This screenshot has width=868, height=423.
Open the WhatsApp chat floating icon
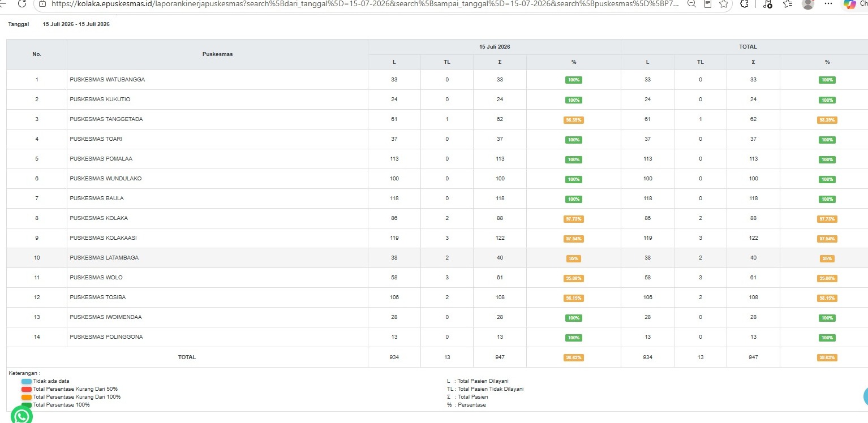coord(22,416)
